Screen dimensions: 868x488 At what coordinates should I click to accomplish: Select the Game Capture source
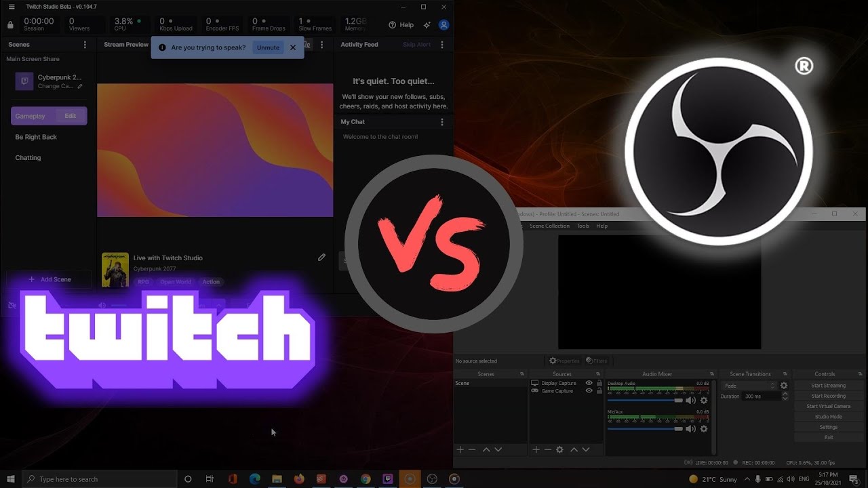[x=557, y=391]
